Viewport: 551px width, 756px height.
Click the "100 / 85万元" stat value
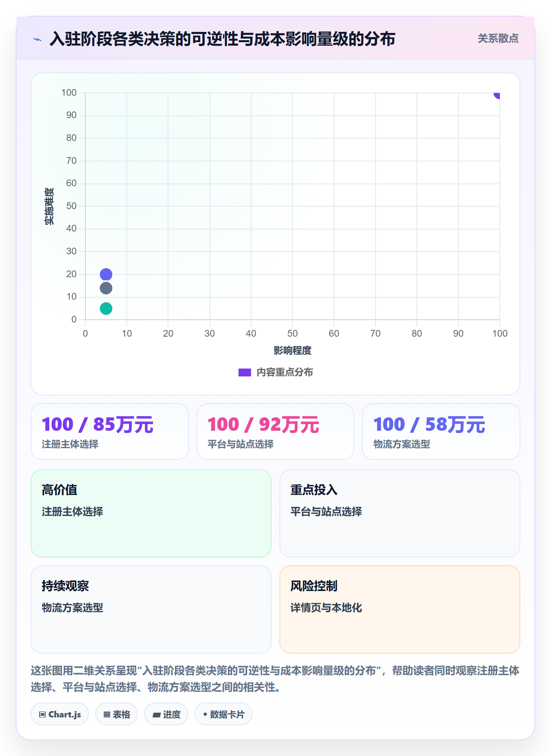[98, 424]
